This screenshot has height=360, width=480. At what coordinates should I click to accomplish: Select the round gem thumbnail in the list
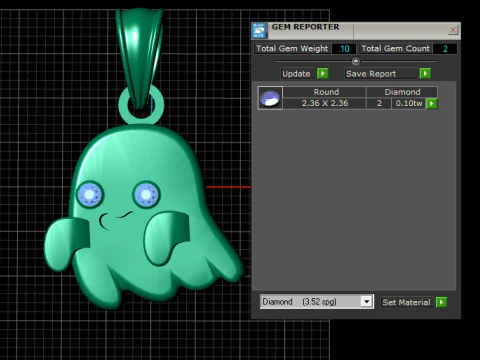[x=270, y=98]
